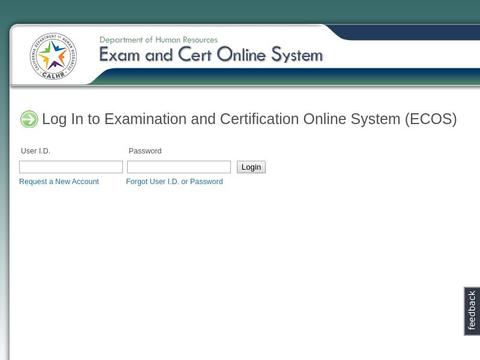Open Forgot User I.D. or Password link
This screenshot has width=480, height=360.
174,182
